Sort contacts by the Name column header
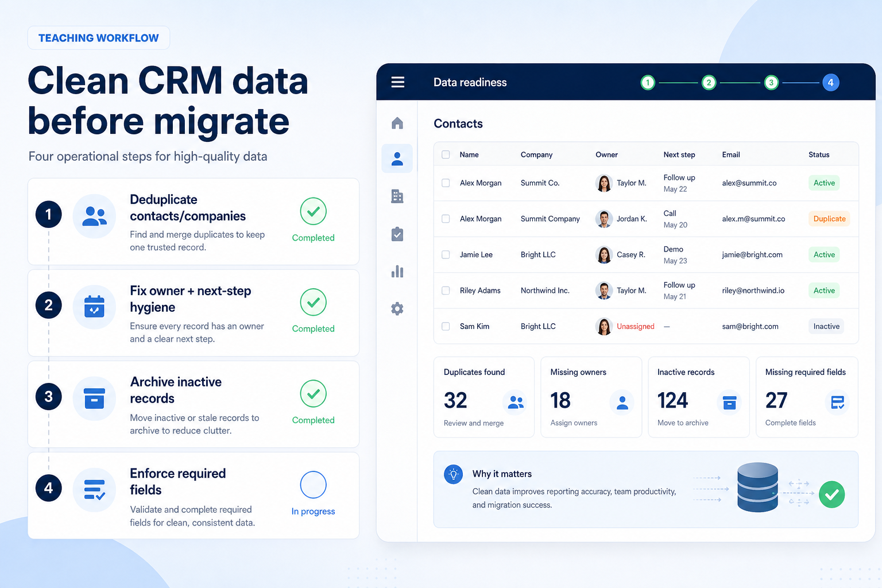Viewport: 882px width, 588px height. [469, 154]
